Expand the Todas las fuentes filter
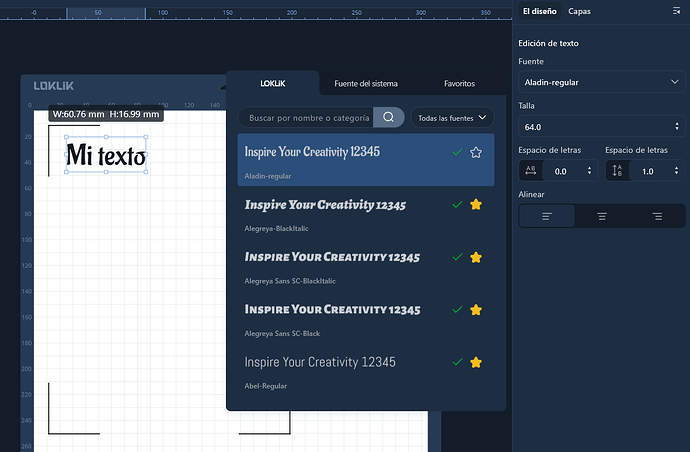This screenshot has width=690, height=452. pyautogui.click(x=452, y=118)
